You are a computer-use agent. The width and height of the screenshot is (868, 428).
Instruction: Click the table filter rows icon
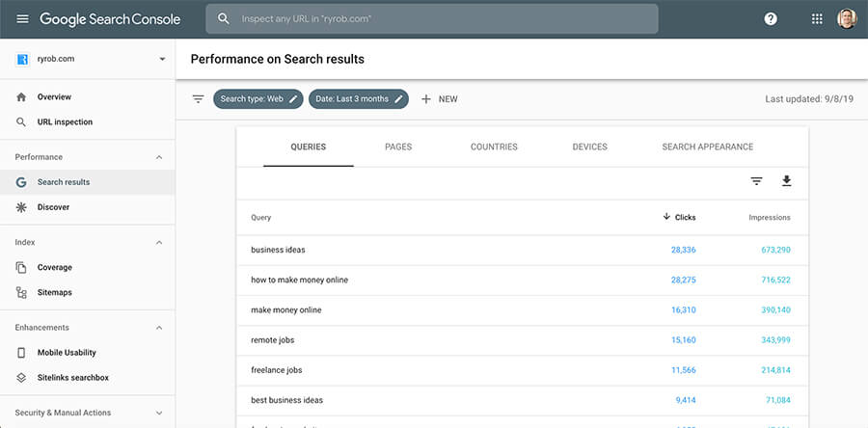pos(757,181)
